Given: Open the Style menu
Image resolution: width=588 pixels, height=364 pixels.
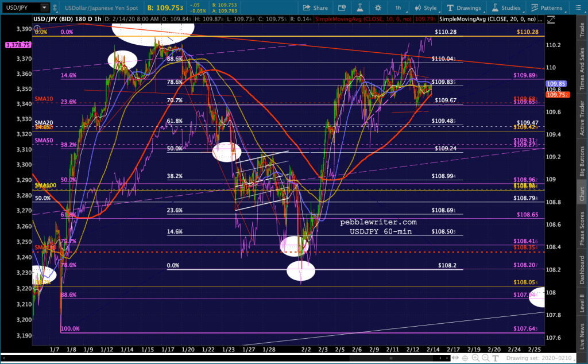Looking at the screenshot, I should pyautogui.click(x=425, y=7).
